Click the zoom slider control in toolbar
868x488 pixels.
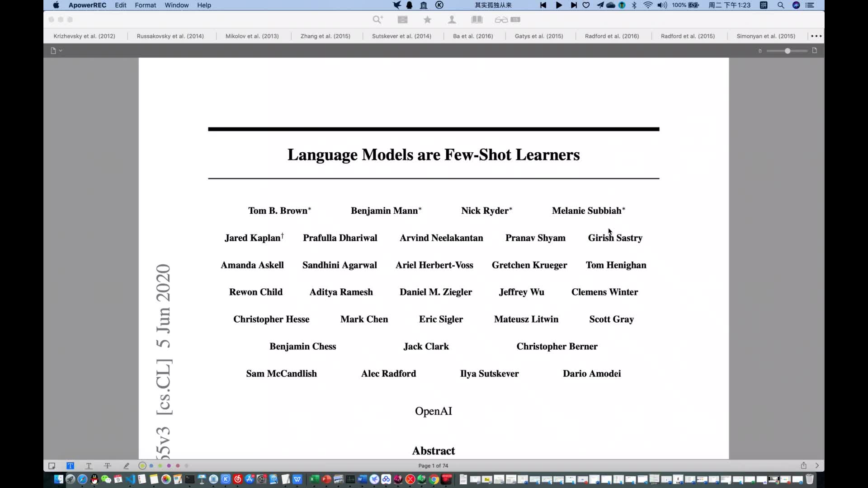click(787, 51)
